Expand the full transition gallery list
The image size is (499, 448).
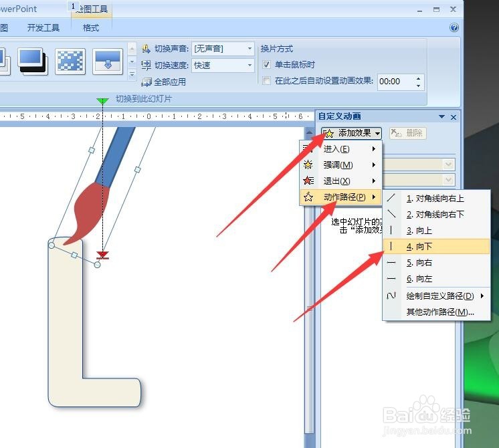coord(132,74)
